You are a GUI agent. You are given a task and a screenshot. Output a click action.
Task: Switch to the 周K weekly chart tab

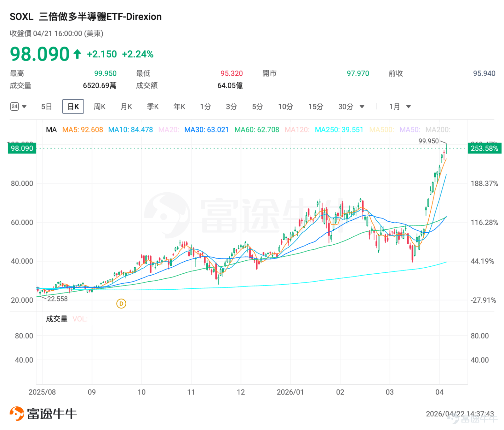tap(100, 107)
